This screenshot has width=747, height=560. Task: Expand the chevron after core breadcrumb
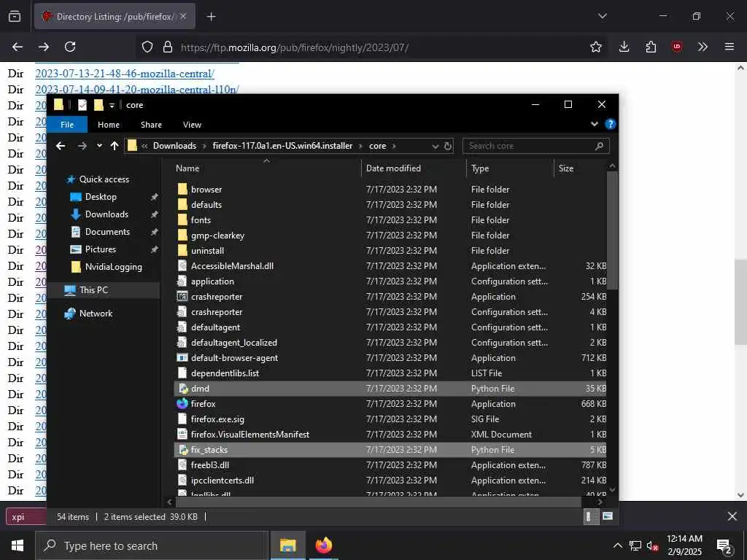pyautogui.click(x=394, y=146)
